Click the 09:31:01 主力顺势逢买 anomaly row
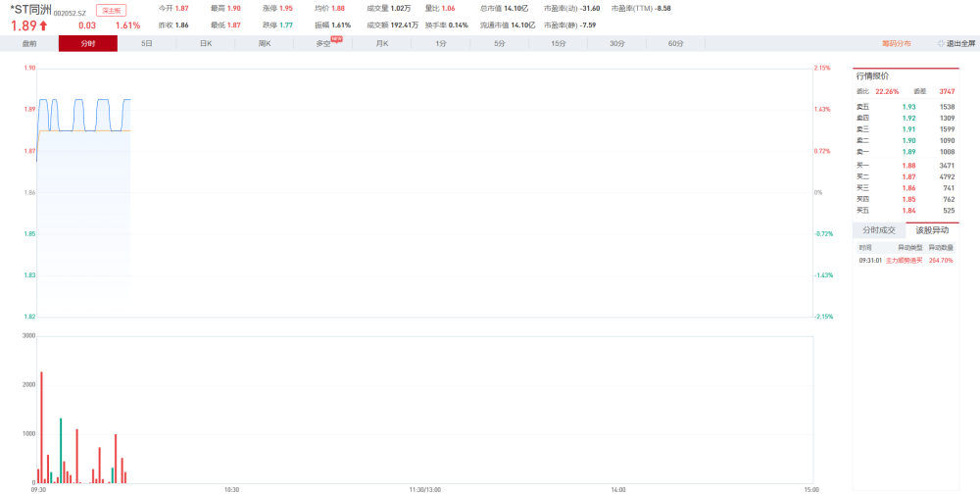The width and height of the screenshot is (980, 495). (x=905, y=261)
